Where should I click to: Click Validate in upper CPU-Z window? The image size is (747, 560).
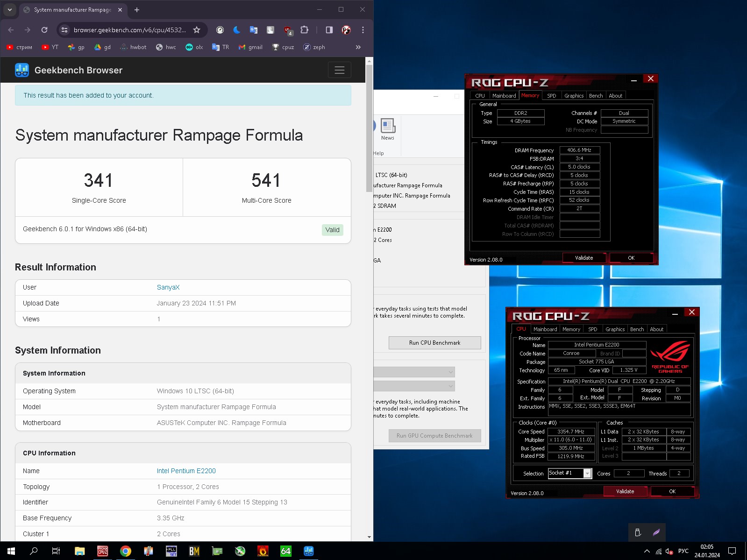tap(584, 258)
